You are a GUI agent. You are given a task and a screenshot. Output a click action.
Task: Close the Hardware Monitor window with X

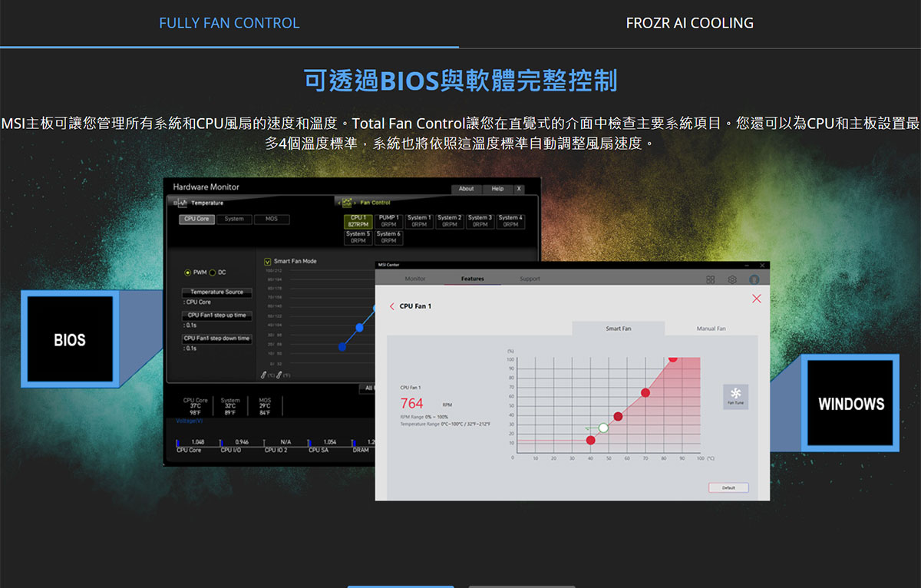pos(519,189)
